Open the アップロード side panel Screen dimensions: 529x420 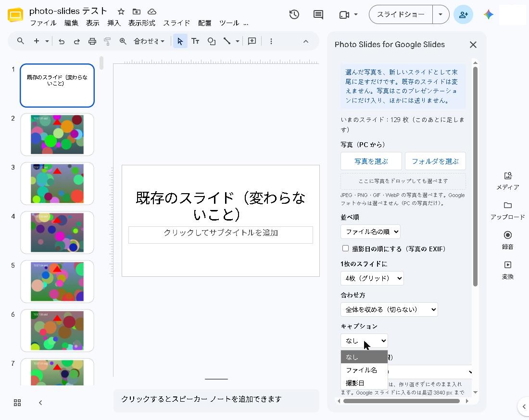pos(508,210)
